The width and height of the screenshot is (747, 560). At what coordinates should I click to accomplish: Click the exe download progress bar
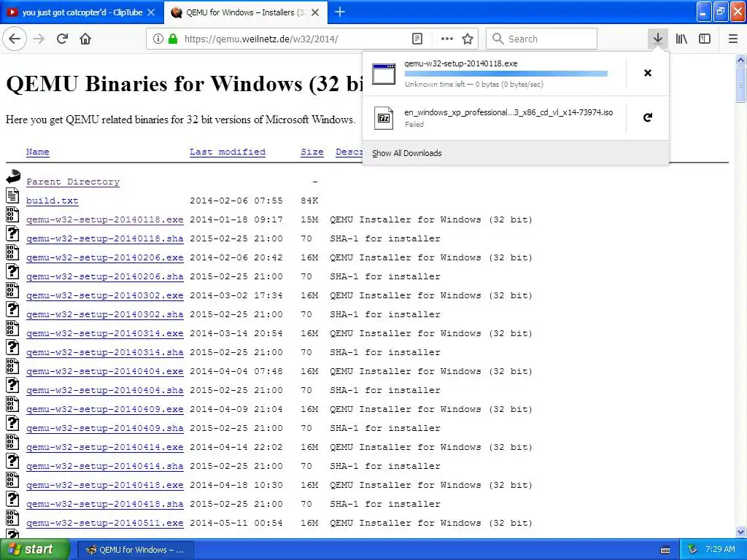pos(506,74)
